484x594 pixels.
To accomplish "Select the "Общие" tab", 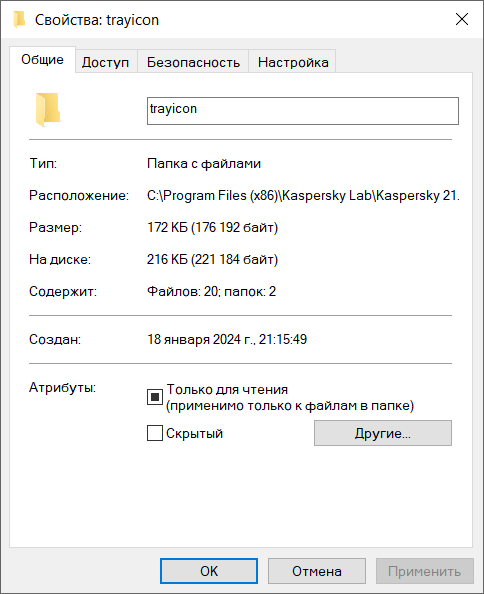I will click(x=42, y=59).
